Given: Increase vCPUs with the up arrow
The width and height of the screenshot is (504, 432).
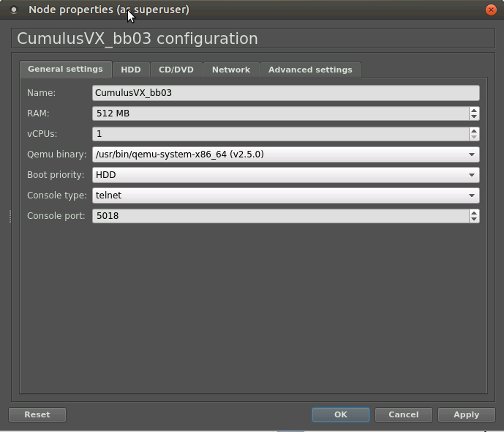Looking at the screenshot, I should click(x=474, y=130).
